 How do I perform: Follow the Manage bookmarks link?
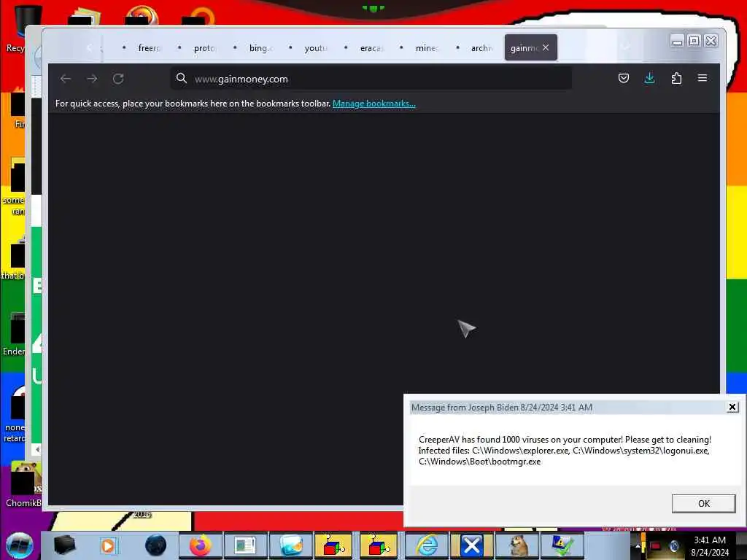(x=374, y=104)
